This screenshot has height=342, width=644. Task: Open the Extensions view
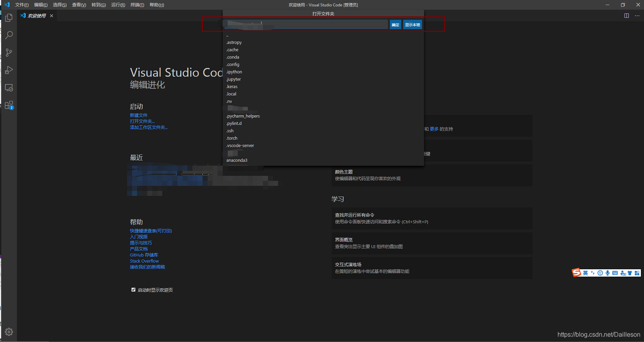tap(9, 105)
